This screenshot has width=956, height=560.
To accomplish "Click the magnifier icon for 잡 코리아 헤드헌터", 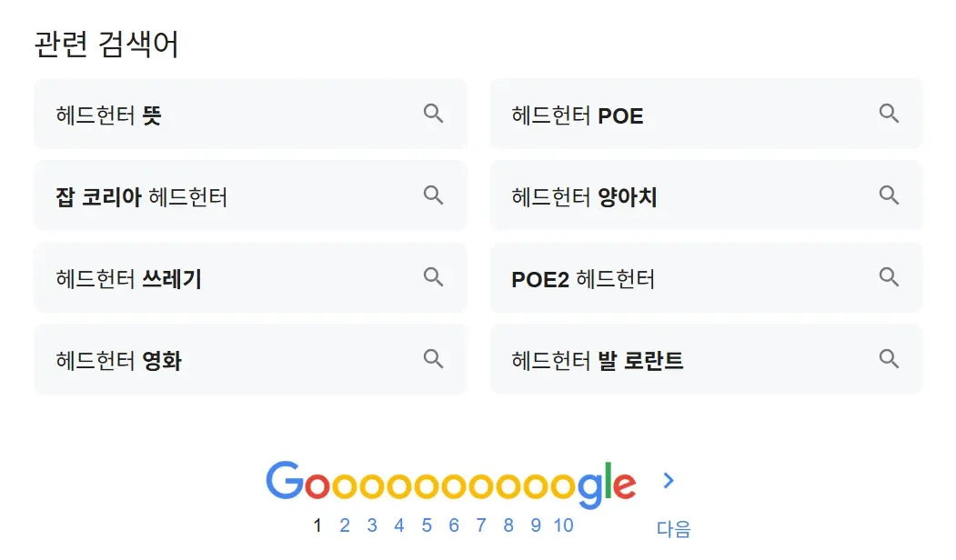I will click(x=434, y=195).
